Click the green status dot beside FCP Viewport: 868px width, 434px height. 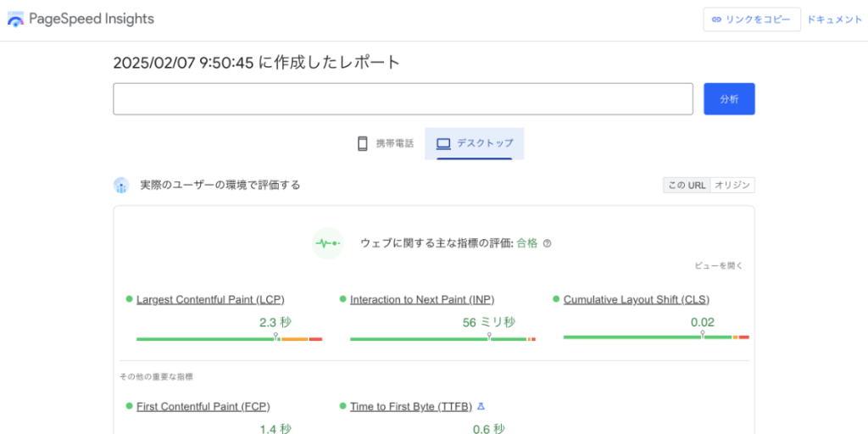129,406
